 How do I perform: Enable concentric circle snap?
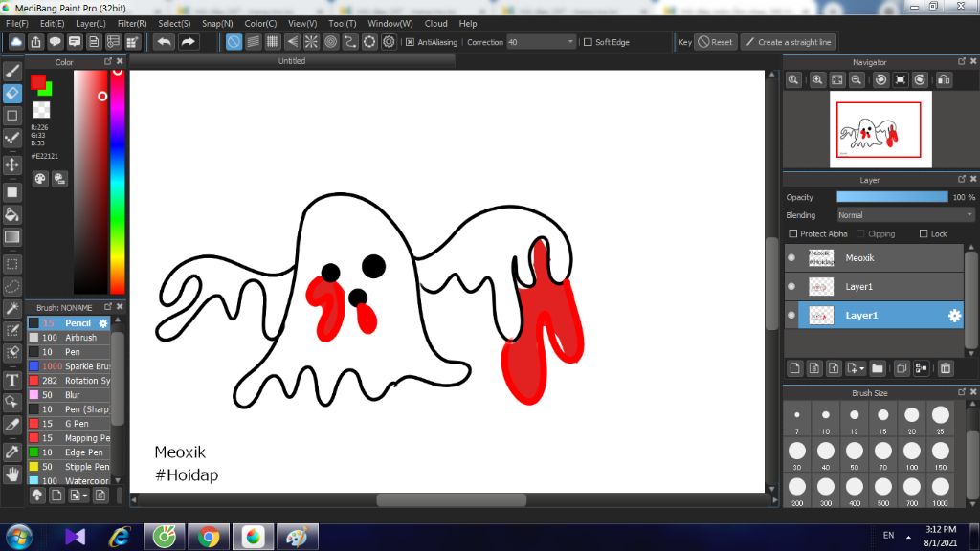(330, 42)
